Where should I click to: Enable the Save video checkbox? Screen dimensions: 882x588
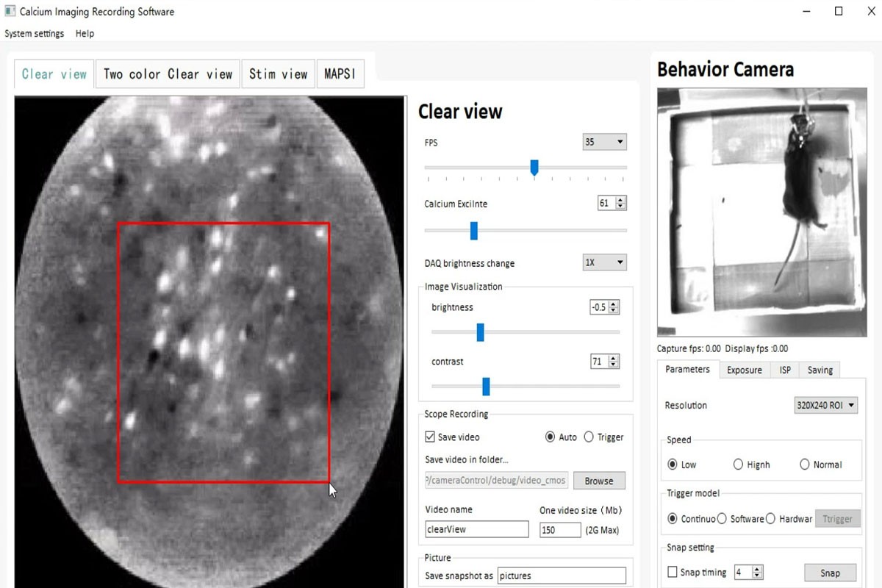click(x=430, y=437)
